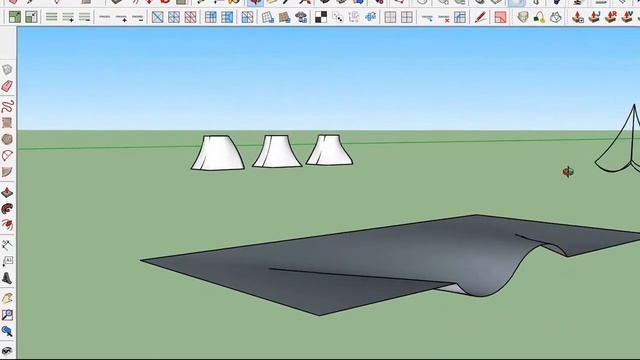Viewport: 640px width, 360px height.
Task: Select the middle white tent model
Action: [x=278, y=151]
